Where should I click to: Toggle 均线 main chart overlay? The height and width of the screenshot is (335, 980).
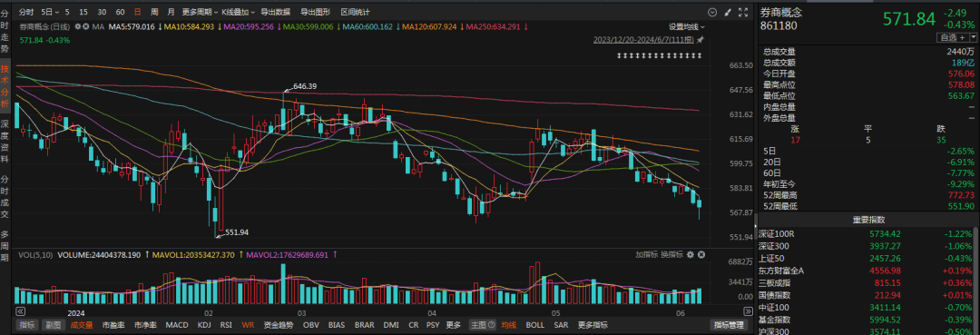(509, 325)
